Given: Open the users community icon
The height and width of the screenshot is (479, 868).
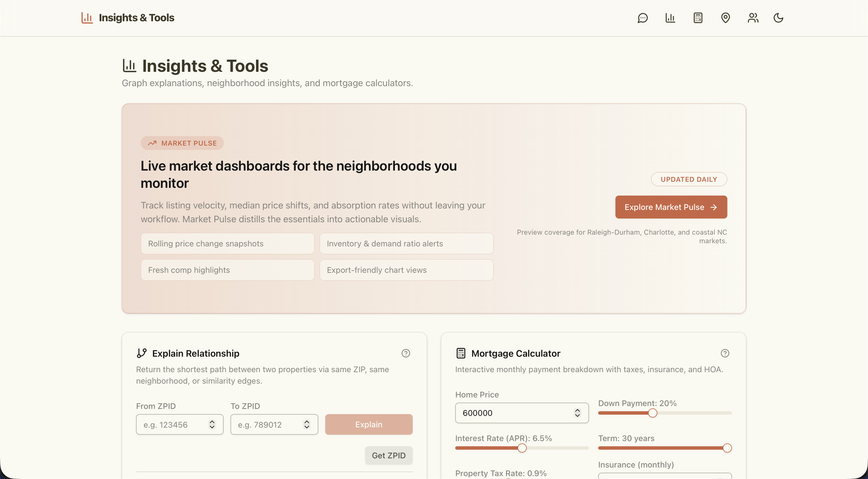Looking at the screenshot, I should (753, 18).
